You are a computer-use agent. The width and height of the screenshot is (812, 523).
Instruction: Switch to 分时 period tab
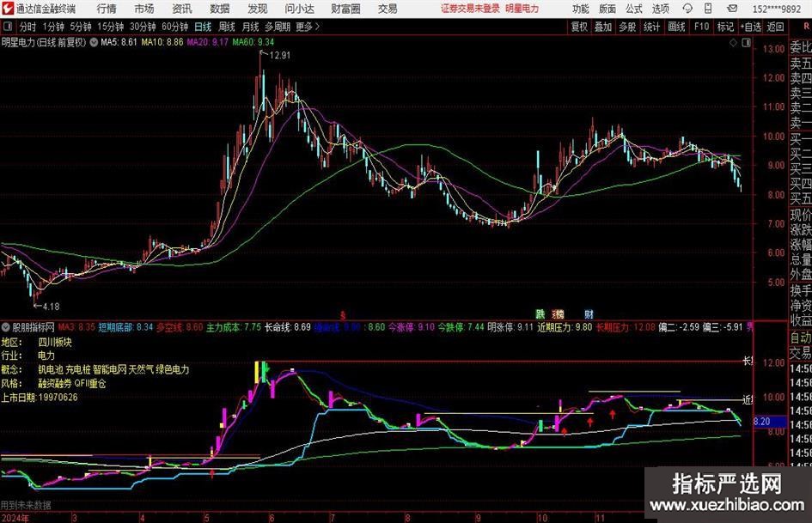click(x=27, y=27)
